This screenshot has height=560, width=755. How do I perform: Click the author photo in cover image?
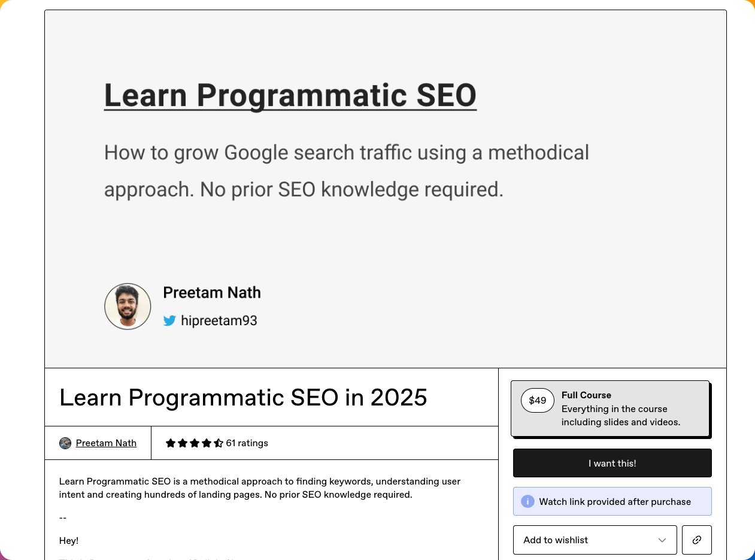(128, 307)
